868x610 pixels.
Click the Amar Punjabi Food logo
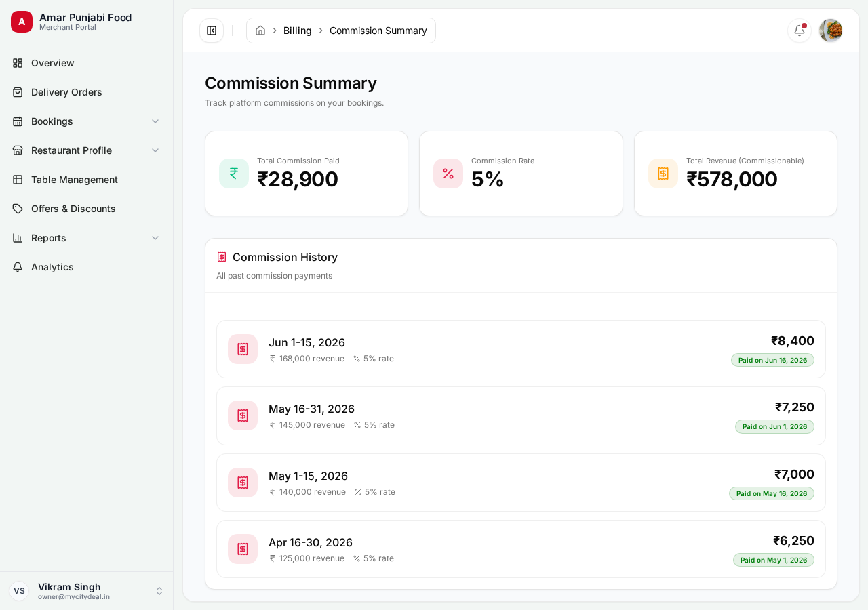[x=22, y=22]
